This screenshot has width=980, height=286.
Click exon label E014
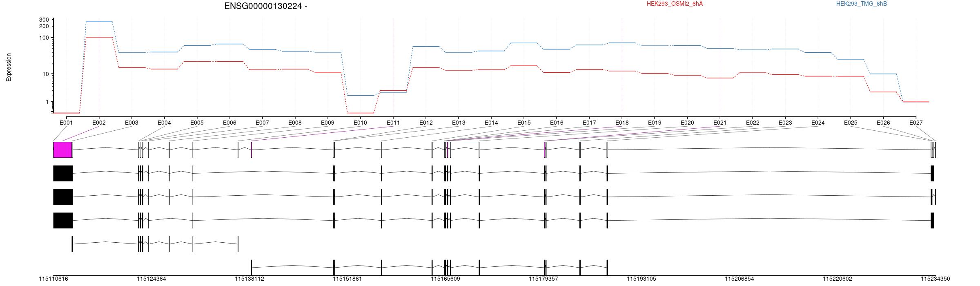491,123
